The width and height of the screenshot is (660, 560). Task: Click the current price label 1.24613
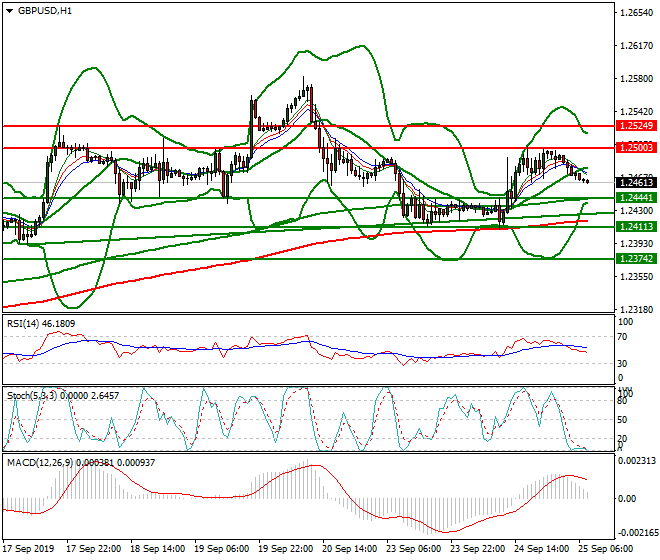tap(636, 182)
